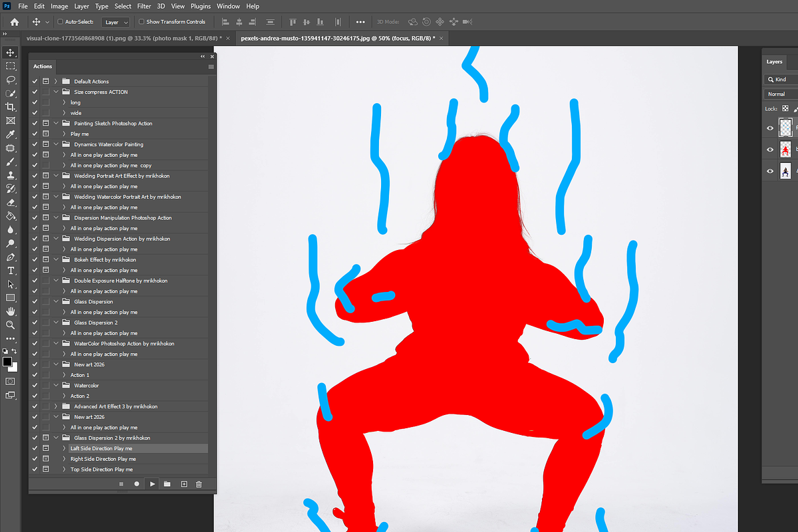Select the Quick Selection tool
This screenshot has width=798, height=532.
pos(10,93)
